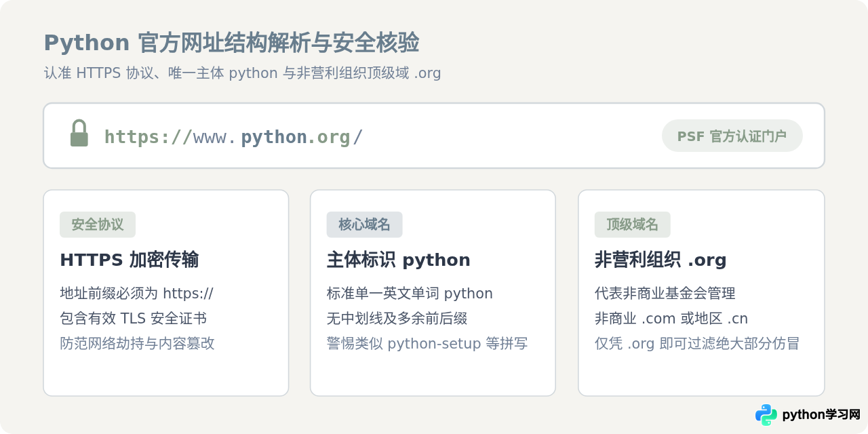Click the 核心域名 tag

click(364, 224)
